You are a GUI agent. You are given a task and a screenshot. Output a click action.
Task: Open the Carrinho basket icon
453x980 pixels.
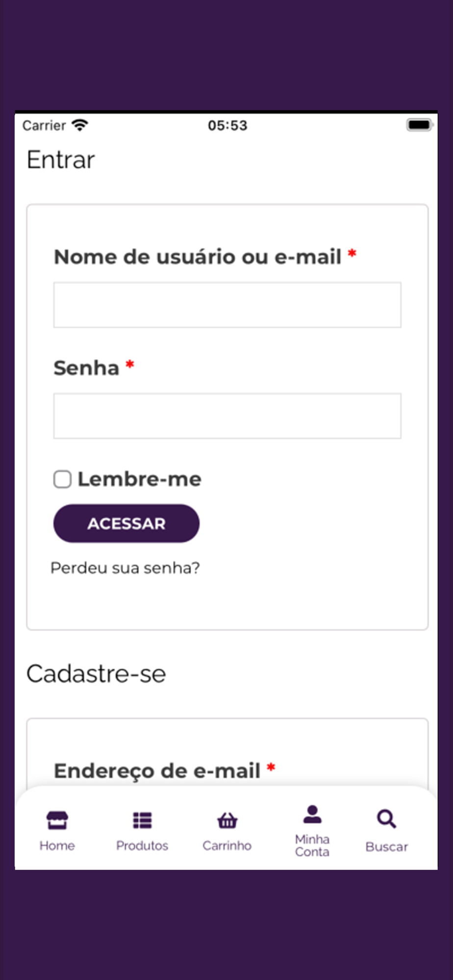(227, 820)
